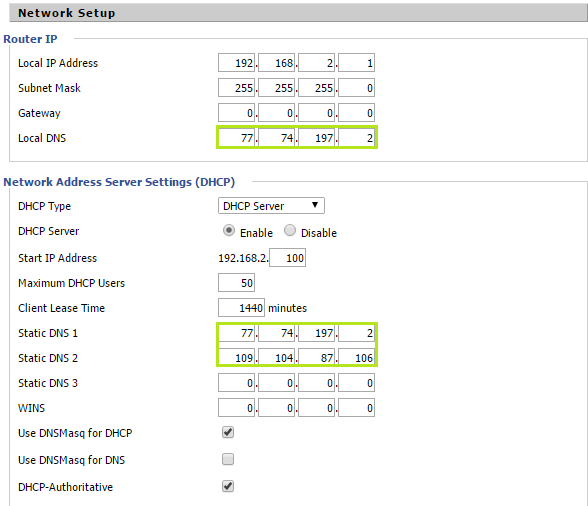Viewport: 588px width, 506px height.
Task: Click the first octet of Local IP Address
Action: (x=237, y=63)
